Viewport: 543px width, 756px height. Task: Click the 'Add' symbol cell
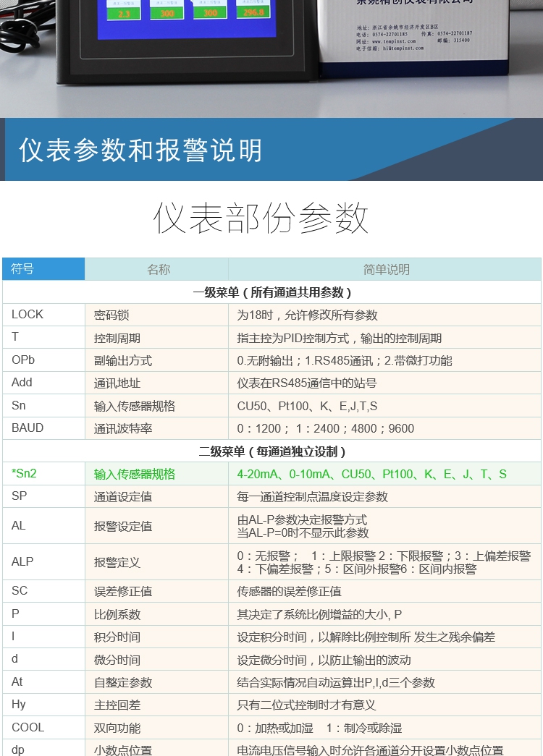[x=43, y=383]
